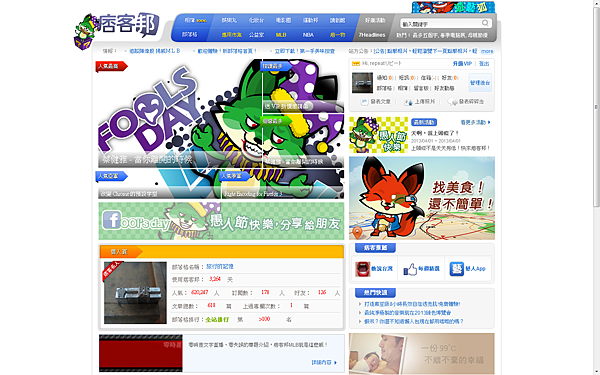The image size is (600, 375).
Task: Click the 登出 logout link
Action: (484, 64)
